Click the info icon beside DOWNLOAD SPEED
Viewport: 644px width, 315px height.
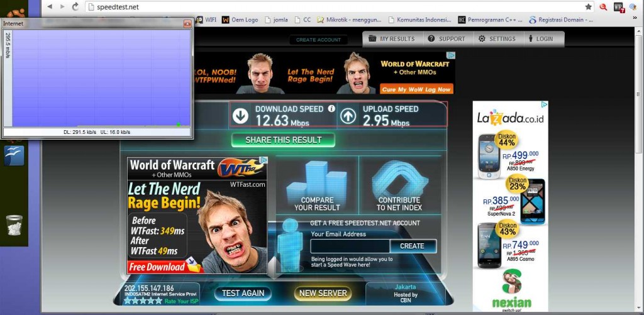coord(331,109)
